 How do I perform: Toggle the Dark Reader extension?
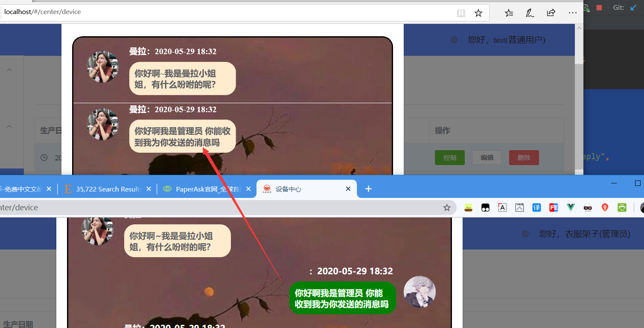point(485,207)
